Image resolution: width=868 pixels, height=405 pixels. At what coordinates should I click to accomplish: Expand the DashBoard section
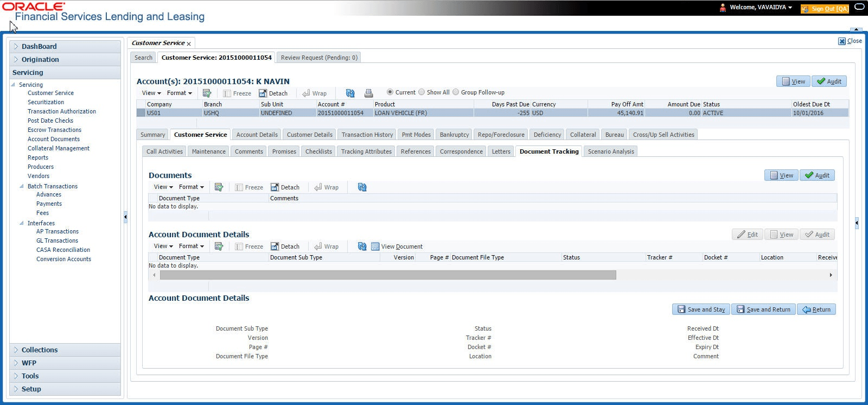[x=16, y=47]
